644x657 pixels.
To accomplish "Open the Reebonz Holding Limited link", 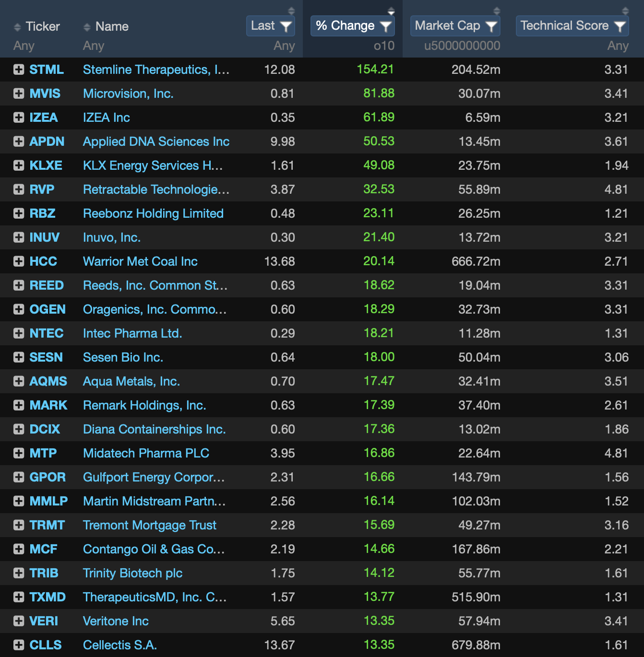I will click(153, 213).
